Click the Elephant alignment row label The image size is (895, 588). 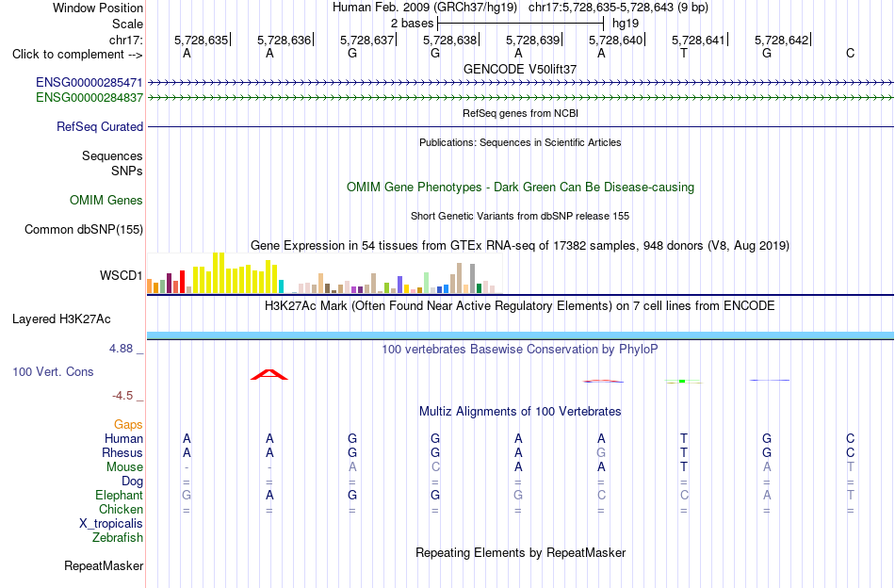pos(120,495)
